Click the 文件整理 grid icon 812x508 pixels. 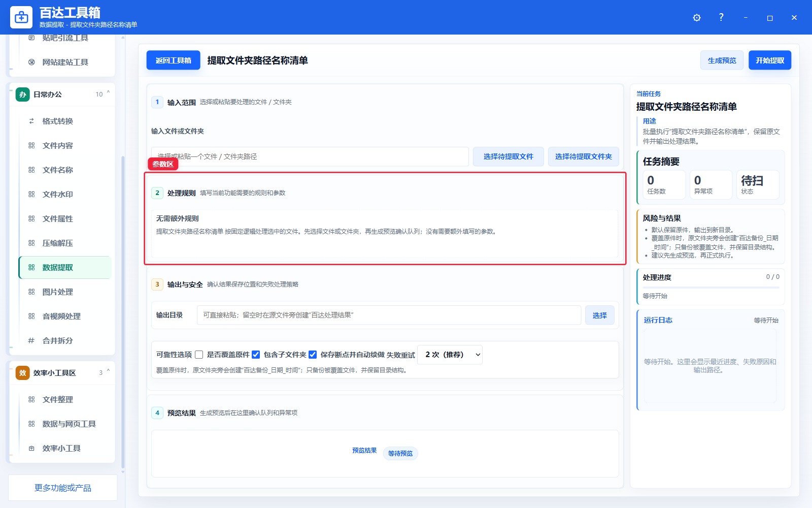[31, 399]
